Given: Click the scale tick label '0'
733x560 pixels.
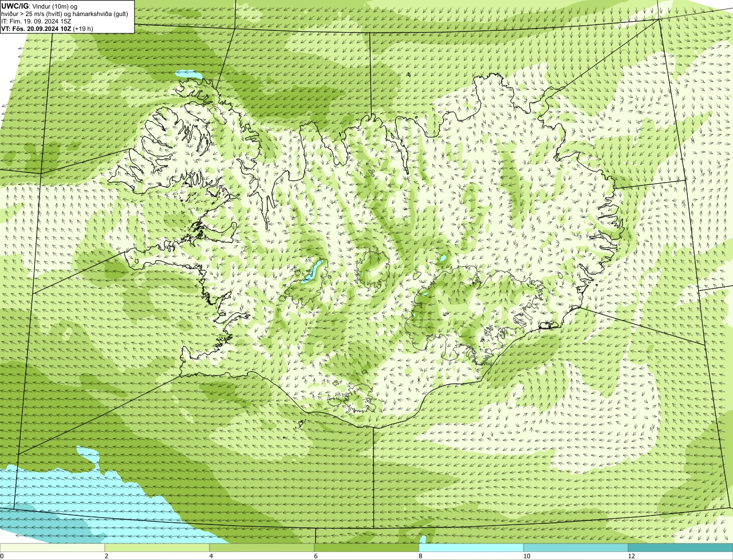Looking at the screenshot, I should click(x=2, y=556).
